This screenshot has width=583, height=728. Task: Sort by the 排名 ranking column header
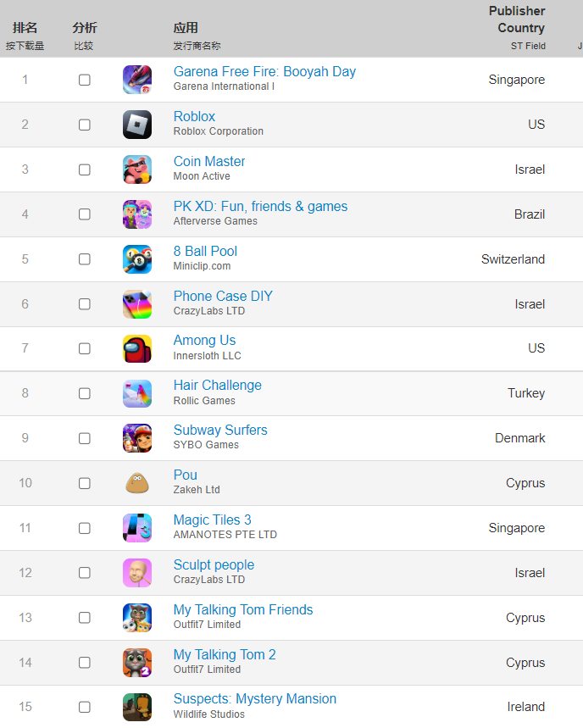point(25,28)
